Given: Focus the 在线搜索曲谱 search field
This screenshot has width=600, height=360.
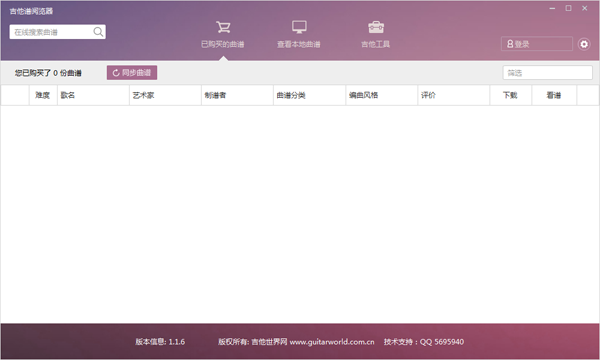Looking at the screenshot, I should coord(51,32).
